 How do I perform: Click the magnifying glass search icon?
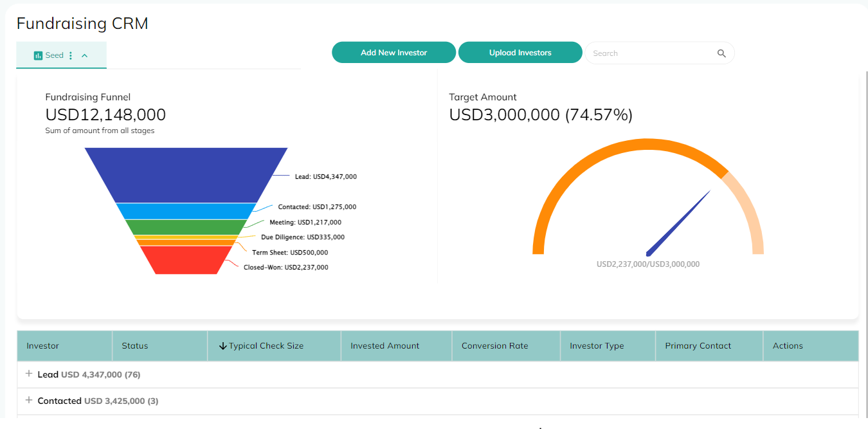point(721,53)
